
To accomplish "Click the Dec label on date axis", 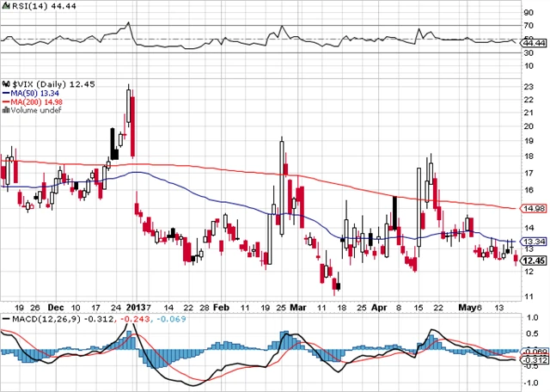I will (56, 308).
